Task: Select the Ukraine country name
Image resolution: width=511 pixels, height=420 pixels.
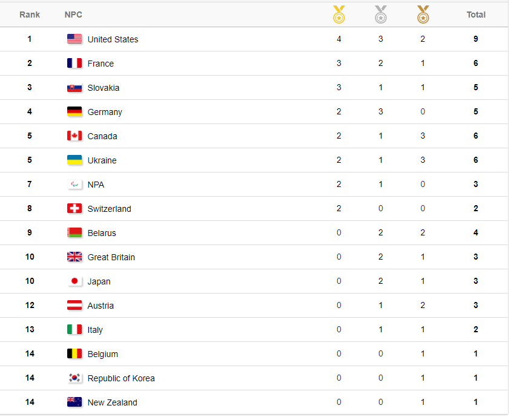Action: (102, 160)
